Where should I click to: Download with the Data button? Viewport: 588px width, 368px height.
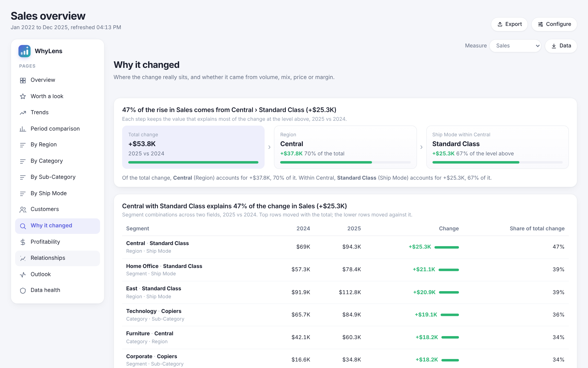pyautogui.click(x=561, y=46)
